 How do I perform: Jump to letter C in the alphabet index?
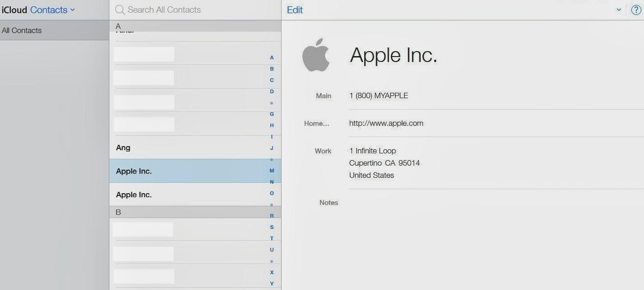click(272, 80)
